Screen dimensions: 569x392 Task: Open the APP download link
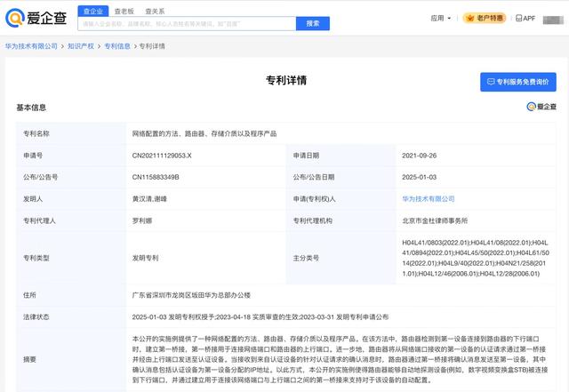coord(525,18)
